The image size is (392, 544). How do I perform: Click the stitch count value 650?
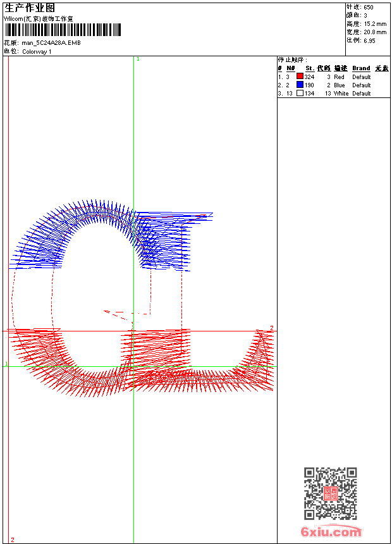(x=368, y=7)
